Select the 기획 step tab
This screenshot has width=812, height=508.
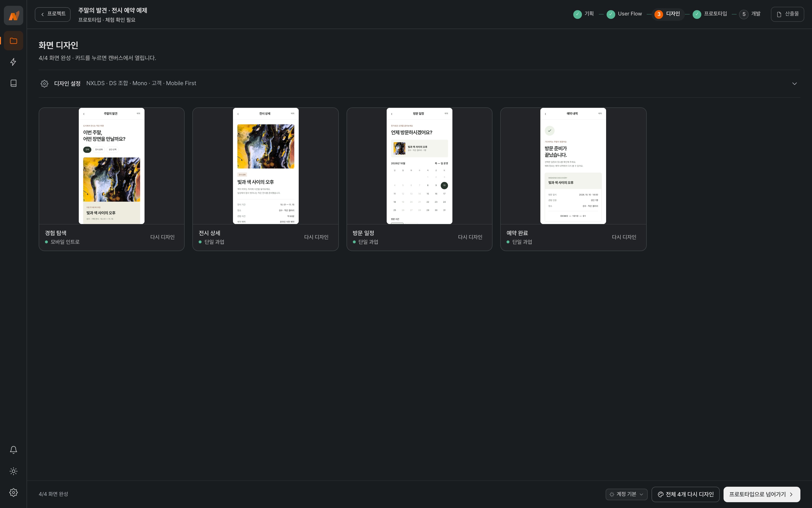click(x=583, y=14)
